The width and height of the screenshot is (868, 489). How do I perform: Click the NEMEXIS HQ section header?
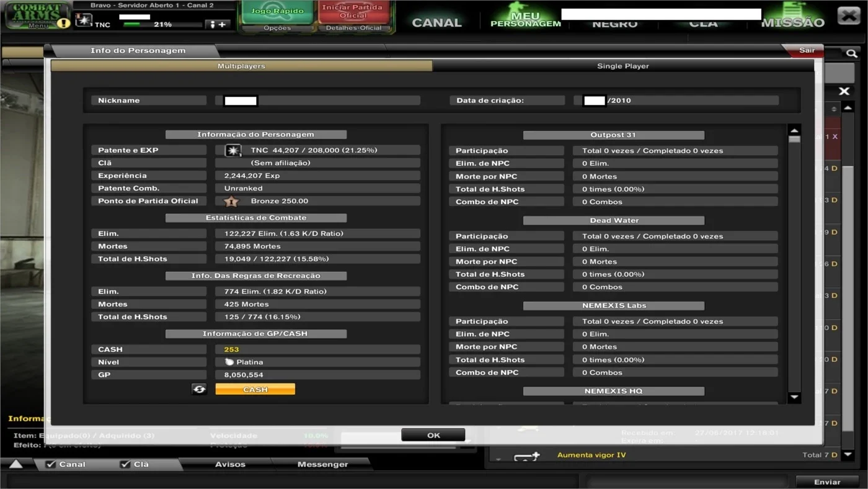tap(613, 391)
